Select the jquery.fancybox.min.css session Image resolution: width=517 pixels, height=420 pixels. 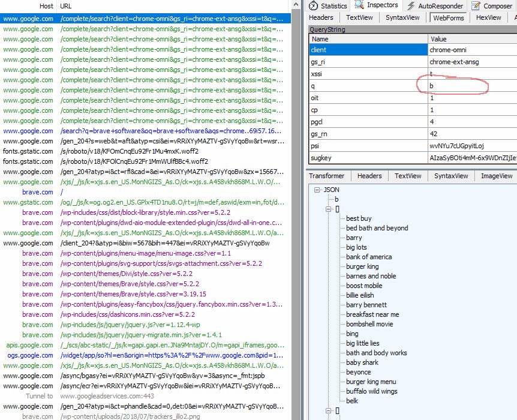click(x=145, y=304)
